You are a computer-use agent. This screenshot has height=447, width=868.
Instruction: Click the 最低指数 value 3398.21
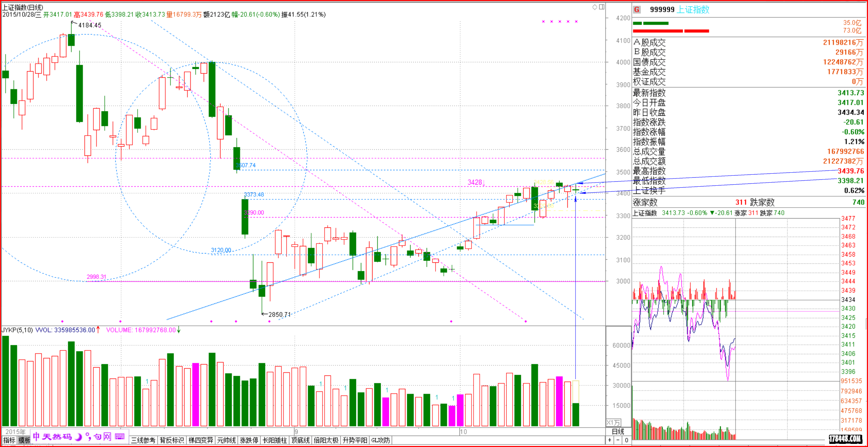coord(851,181)
